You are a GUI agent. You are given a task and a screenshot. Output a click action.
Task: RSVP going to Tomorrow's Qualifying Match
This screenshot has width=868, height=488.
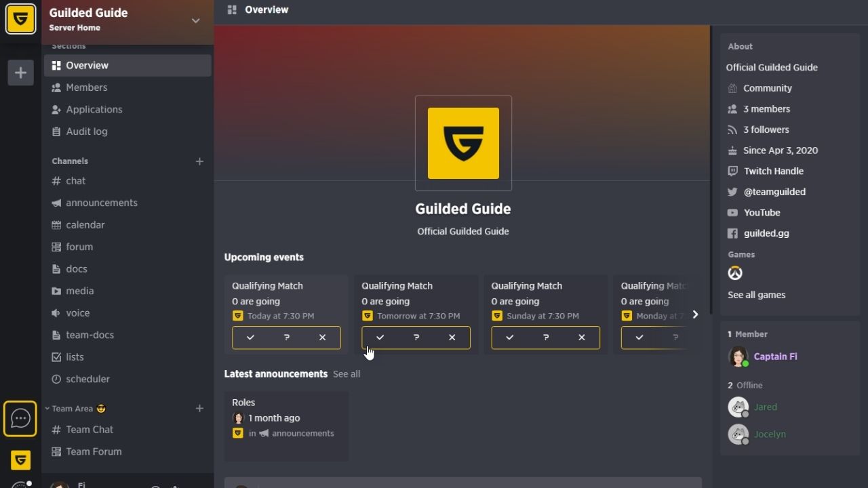[x=380, y=338]
